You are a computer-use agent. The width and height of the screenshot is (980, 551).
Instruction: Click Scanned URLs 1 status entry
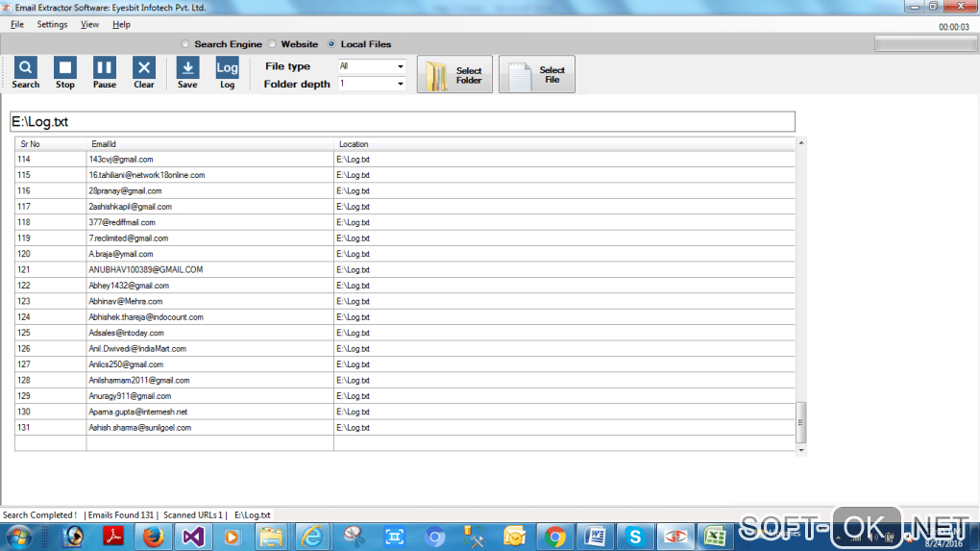(x=192, y=515)
